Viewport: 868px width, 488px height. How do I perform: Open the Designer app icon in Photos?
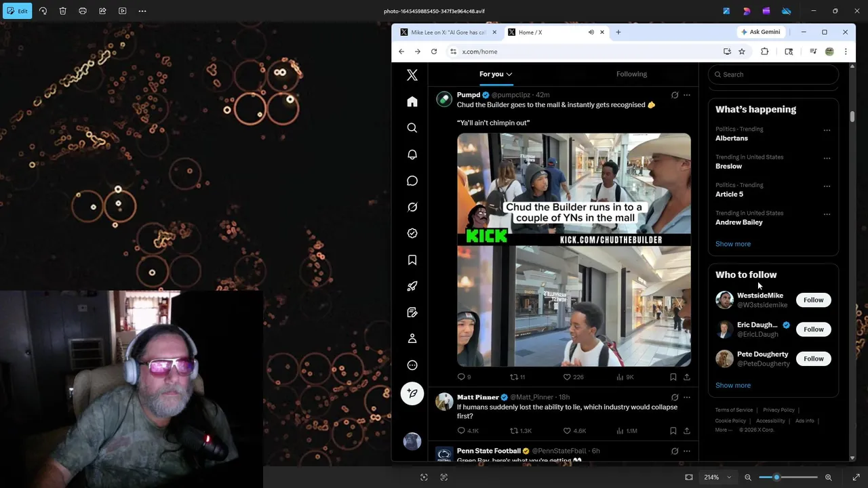pyautogui.click(x=747, y=11)
